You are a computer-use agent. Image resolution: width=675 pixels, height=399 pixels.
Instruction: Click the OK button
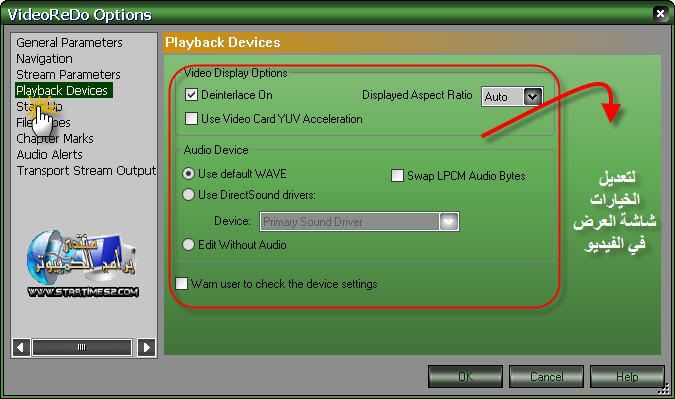[x=465, y=377]
